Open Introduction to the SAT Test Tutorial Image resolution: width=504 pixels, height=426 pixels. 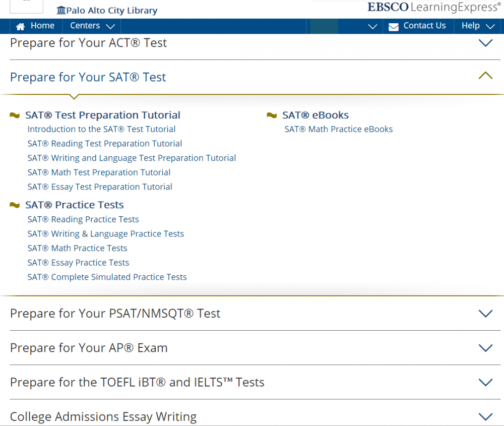[x=101, y=129]
